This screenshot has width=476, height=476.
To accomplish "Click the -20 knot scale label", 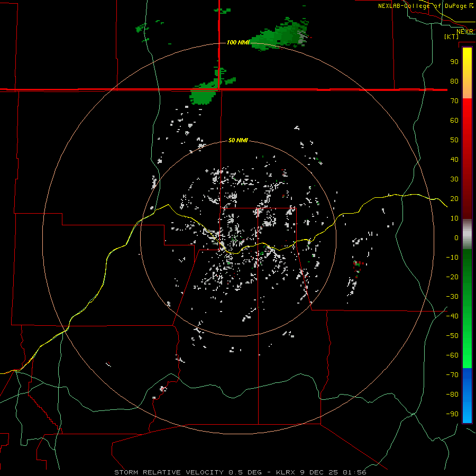I will [452, 277].
